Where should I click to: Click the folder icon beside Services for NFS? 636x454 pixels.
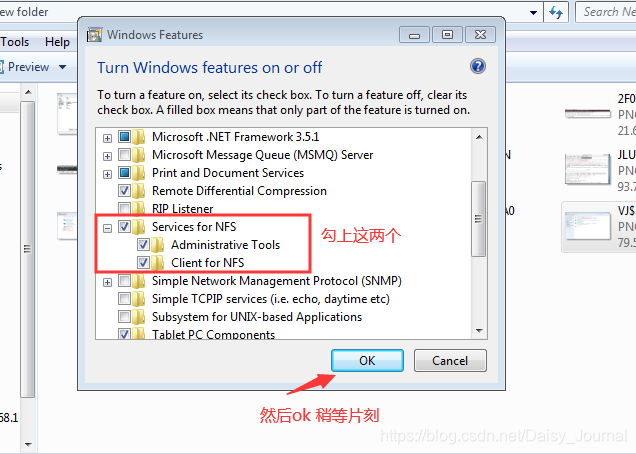point(139,227)
